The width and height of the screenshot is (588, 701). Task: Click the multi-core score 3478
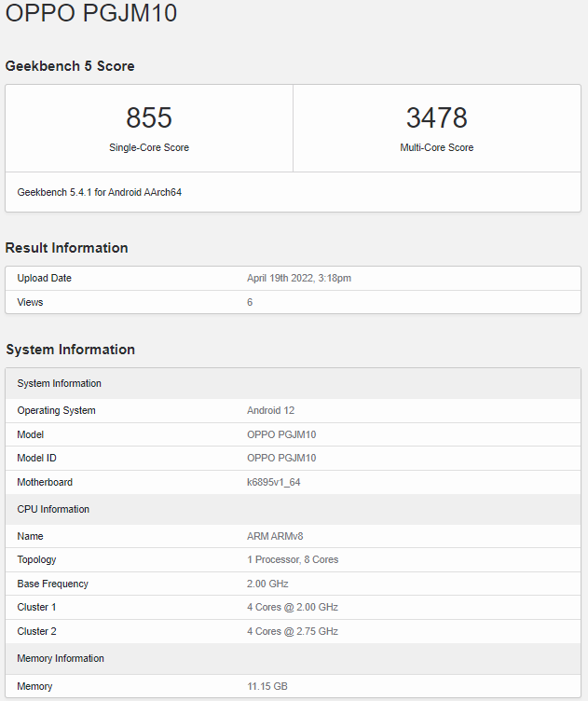436,117
